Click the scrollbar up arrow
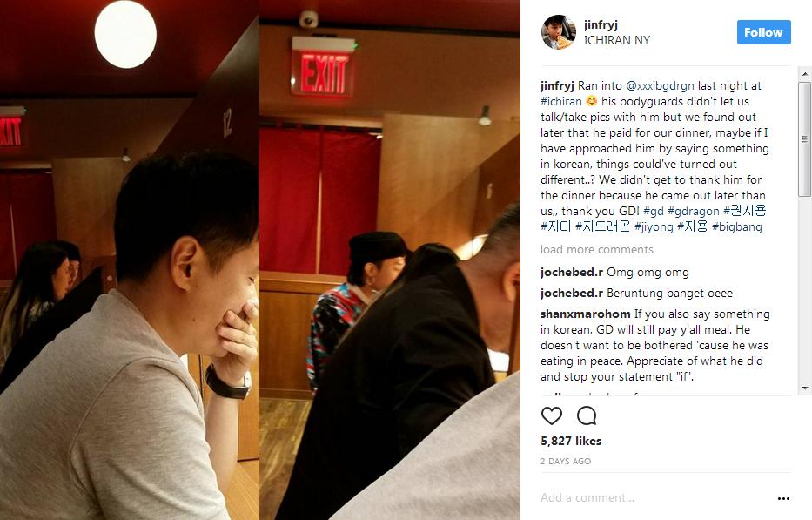 click(805, 74)
